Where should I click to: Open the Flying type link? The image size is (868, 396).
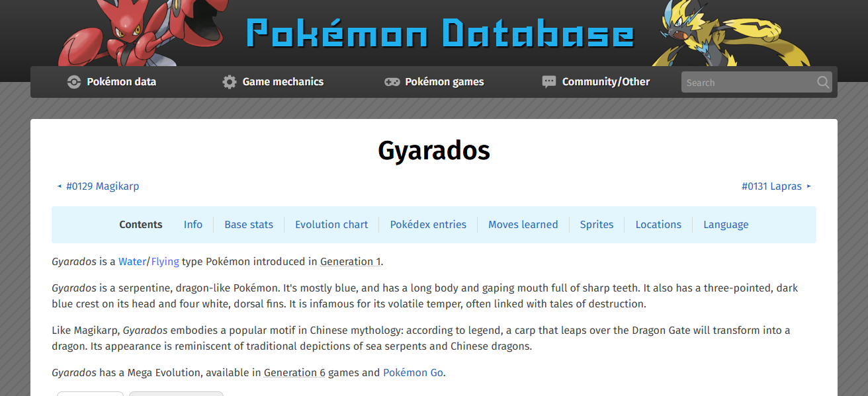[x=165, y=262]
